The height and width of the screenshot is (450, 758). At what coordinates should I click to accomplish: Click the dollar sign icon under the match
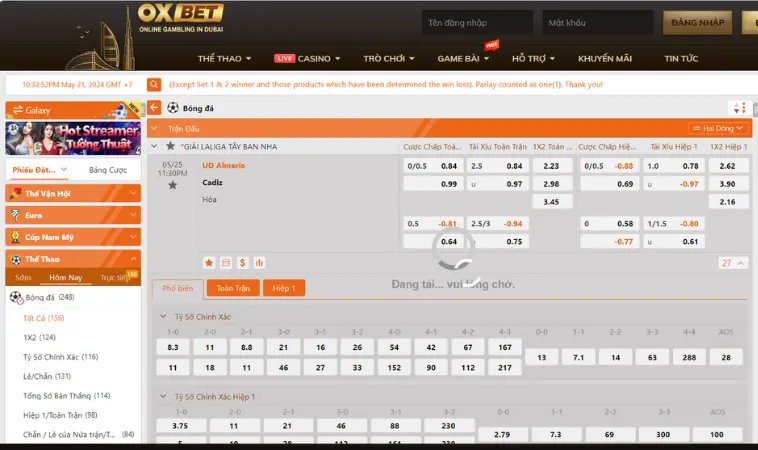click(x=243, y=262)
